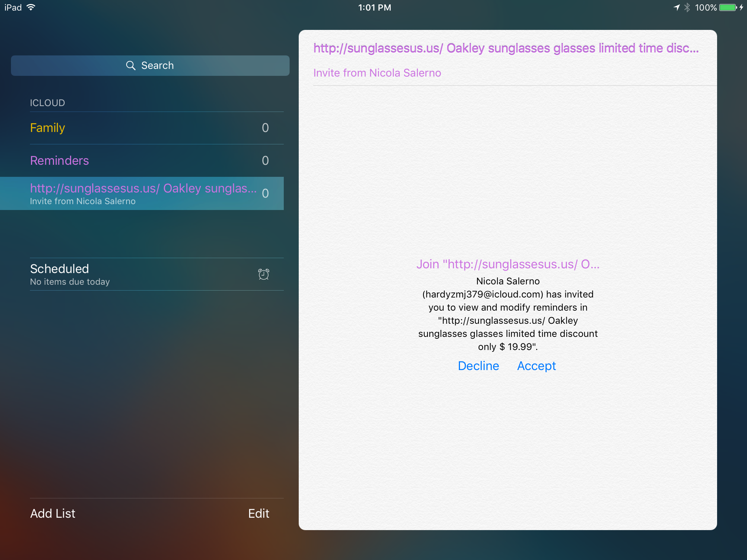This screenshot has width=747, height=560.
Task: Open the Scheduled section
Action: pyautogui.click(x=59, y=269)
